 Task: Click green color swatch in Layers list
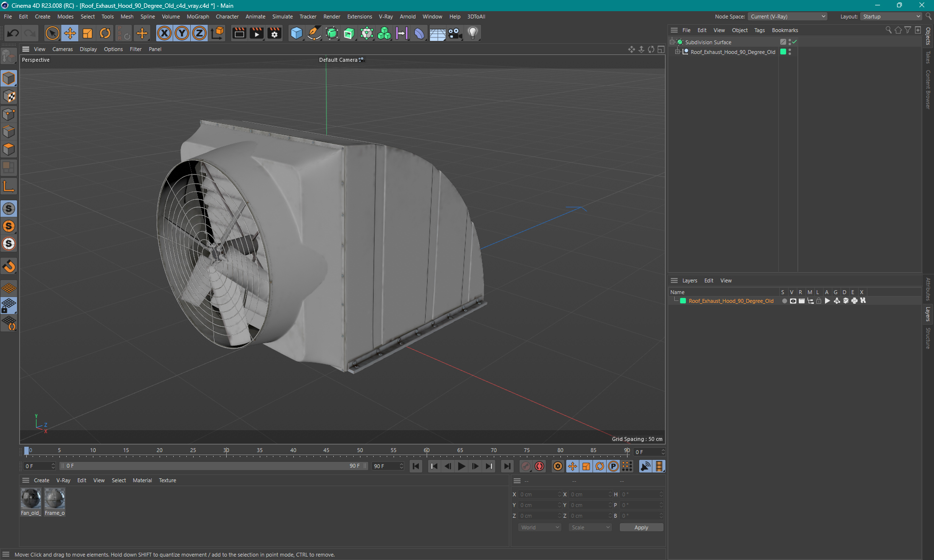tap(683, 301)
